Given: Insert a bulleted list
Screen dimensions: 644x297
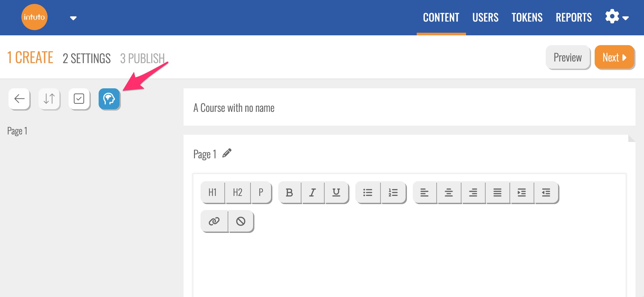Looking at the screenshot, I should 368,193.
